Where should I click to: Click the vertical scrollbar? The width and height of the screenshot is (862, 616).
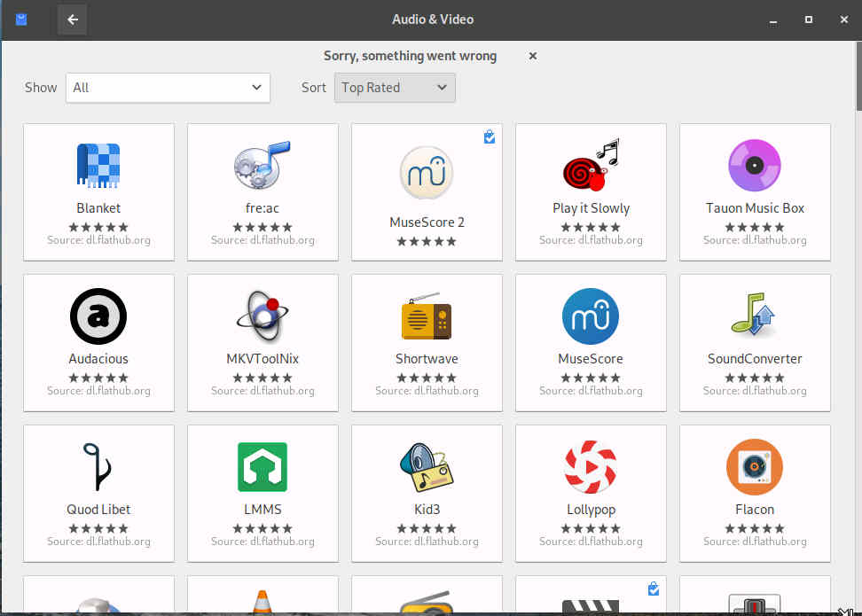858,77
